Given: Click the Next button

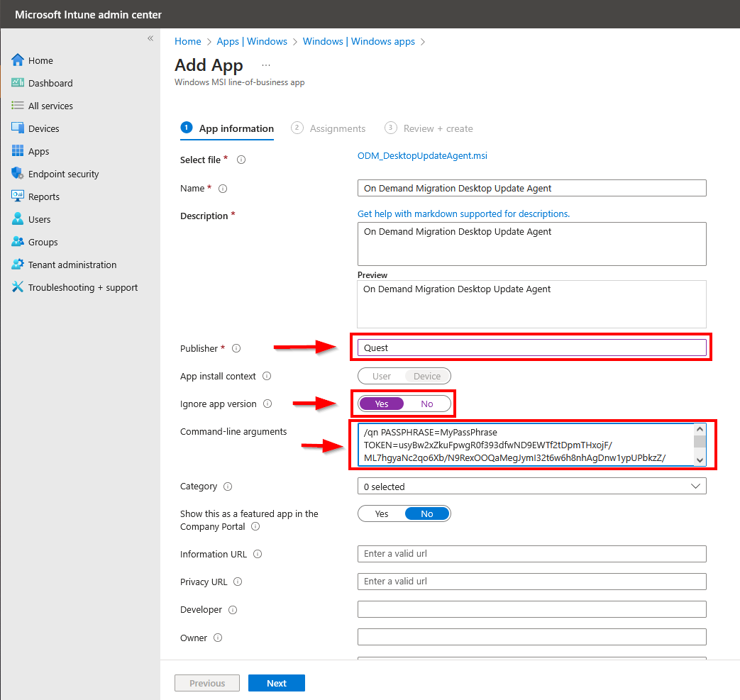Looking at the screenshot, I should point(276,682).
